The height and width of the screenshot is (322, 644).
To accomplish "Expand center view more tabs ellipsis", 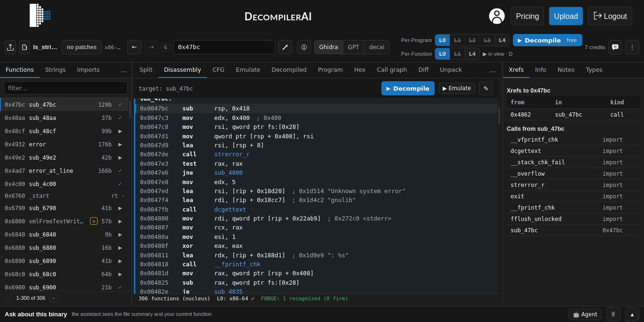I will [493, 70].
